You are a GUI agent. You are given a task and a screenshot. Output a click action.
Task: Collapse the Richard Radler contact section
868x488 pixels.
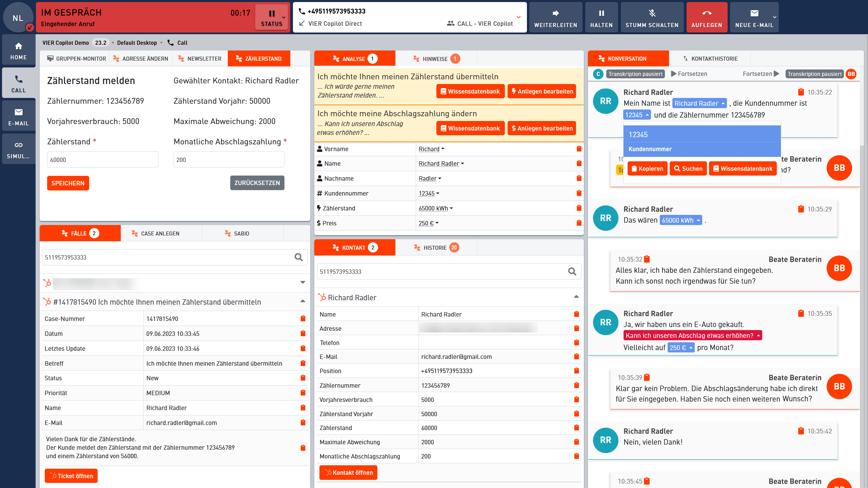tap(576, 297)
